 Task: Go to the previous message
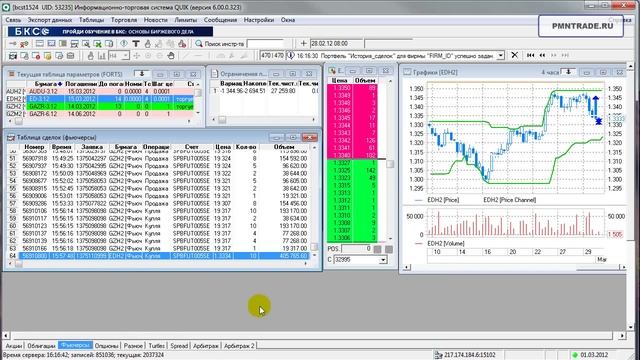(542, 55)
